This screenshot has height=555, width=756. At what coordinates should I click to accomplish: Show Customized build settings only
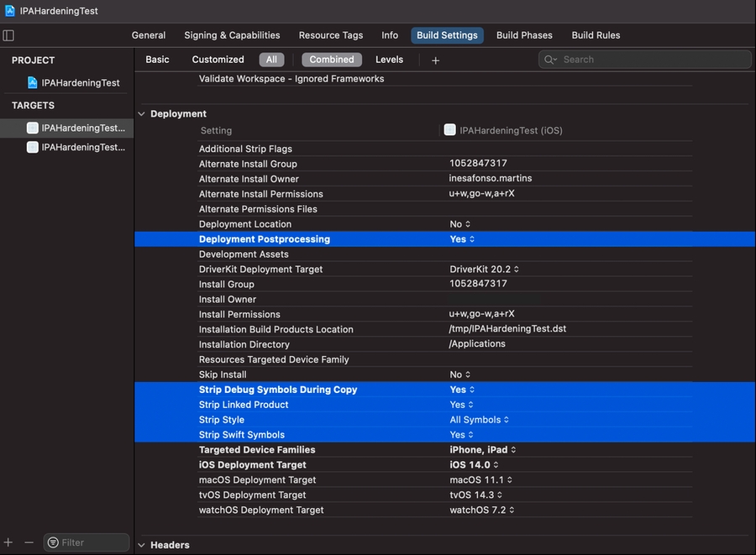click(218, 60)
